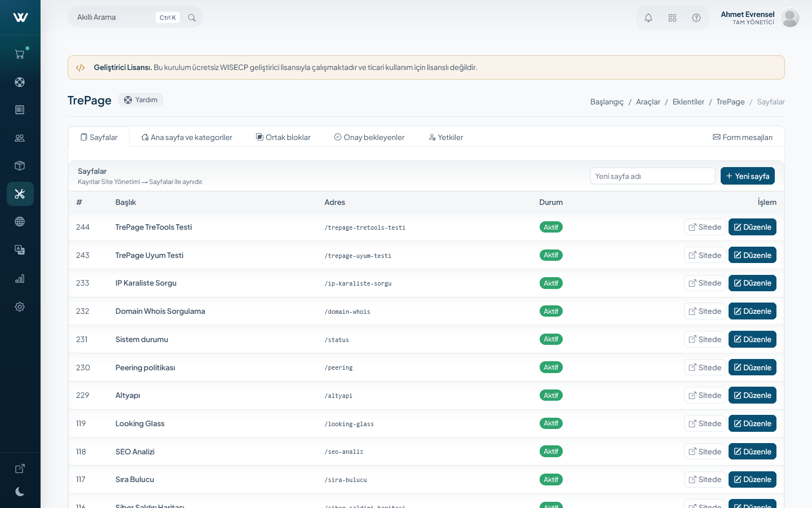
Task: Open notifications bell icon
Action: pyautogui.click(x=648, y=18)
